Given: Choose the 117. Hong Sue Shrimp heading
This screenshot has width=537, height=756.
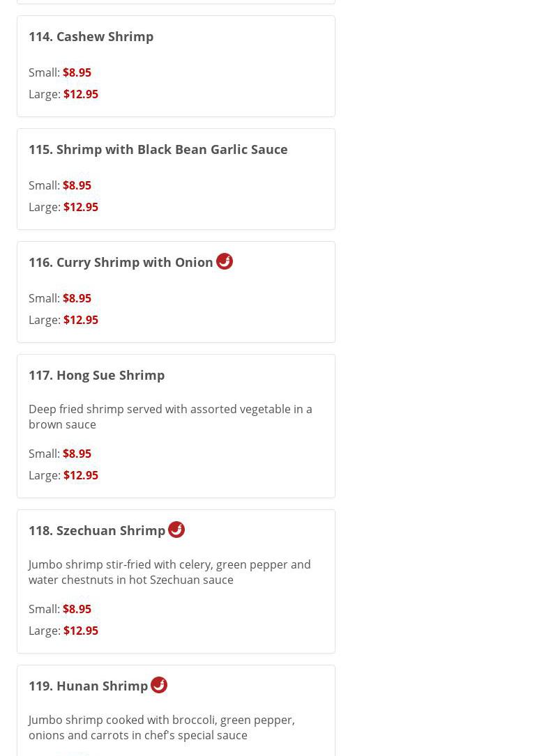Looking at the screenshot, I should click(96, 375).
